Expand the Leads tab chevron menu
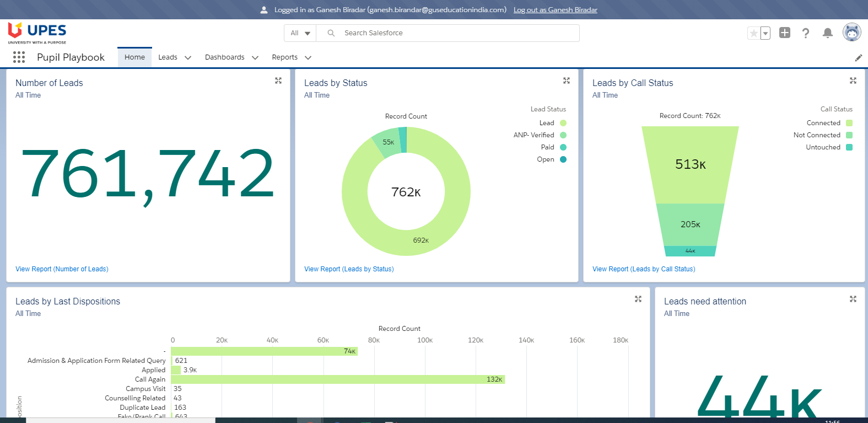 coord(188,57)
